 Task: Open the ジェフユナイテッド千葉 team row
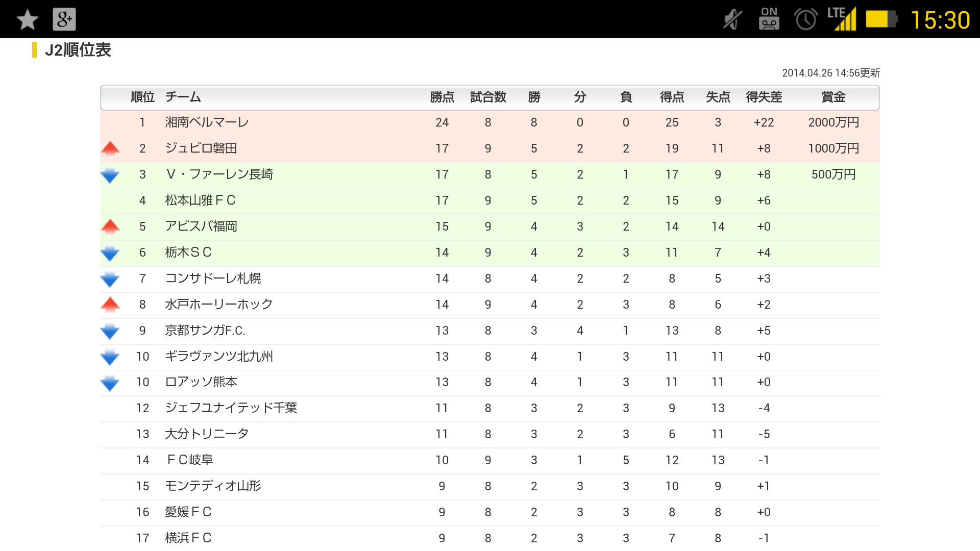click(x=231, y=408)
